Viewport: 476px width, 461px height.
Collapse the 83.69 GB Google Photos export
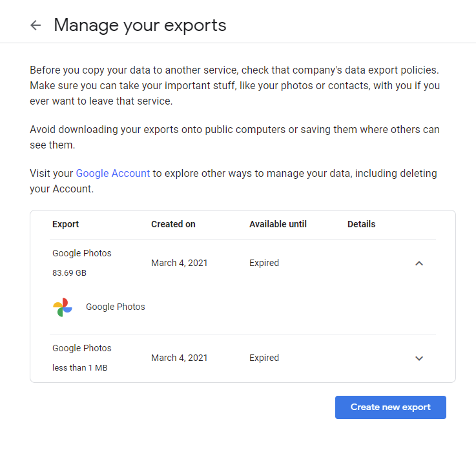419,263
